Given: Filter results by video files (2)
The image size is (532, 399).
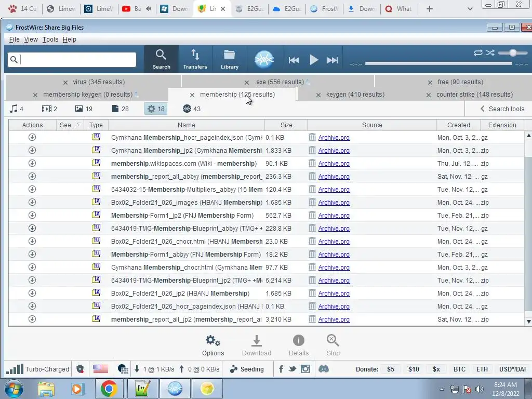Looking at the screenshot, I should [x=49, y=109].
